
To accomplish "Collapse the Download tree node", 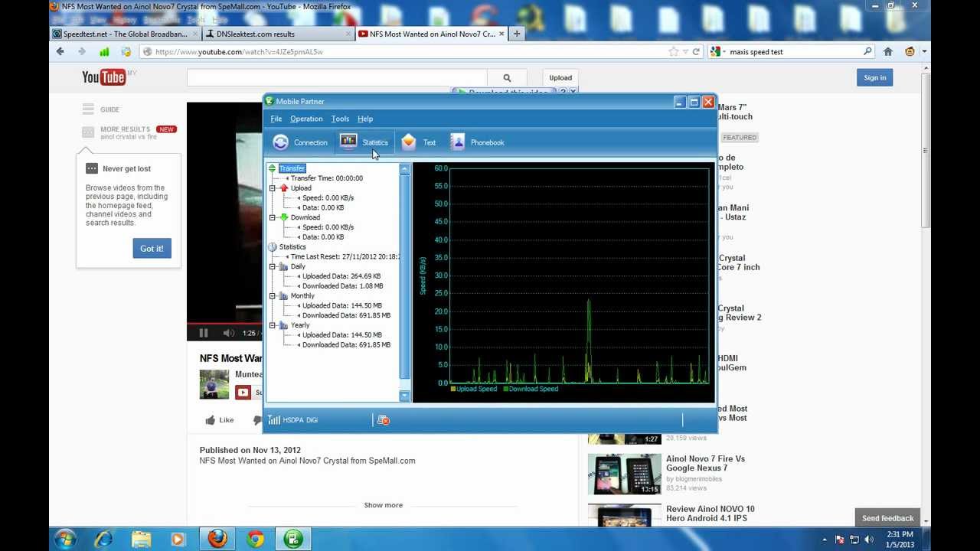I will (x=272, y=217).
